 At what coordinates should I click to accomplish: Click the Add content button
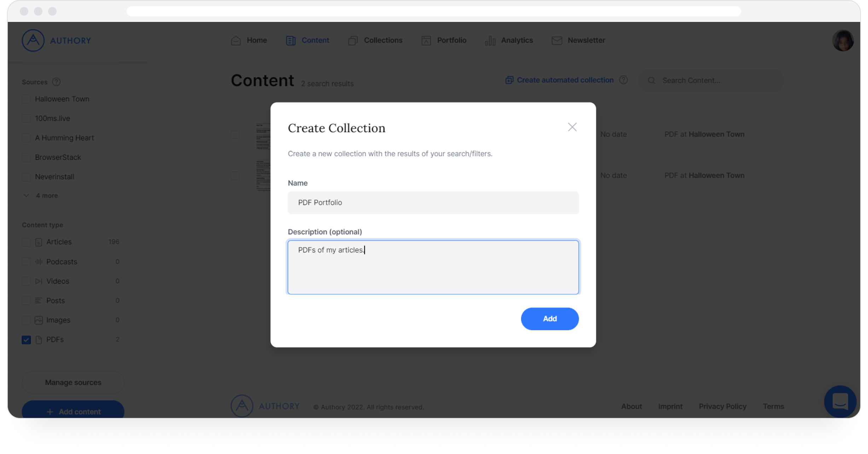[73, 412]
